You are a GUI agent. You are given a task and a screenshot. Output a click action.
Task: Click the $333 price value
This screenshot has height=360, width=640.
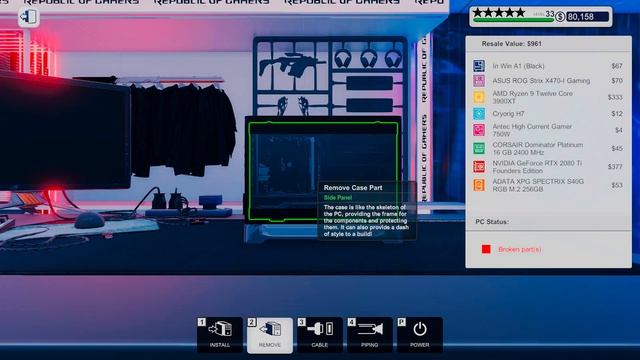pos(615,97)
